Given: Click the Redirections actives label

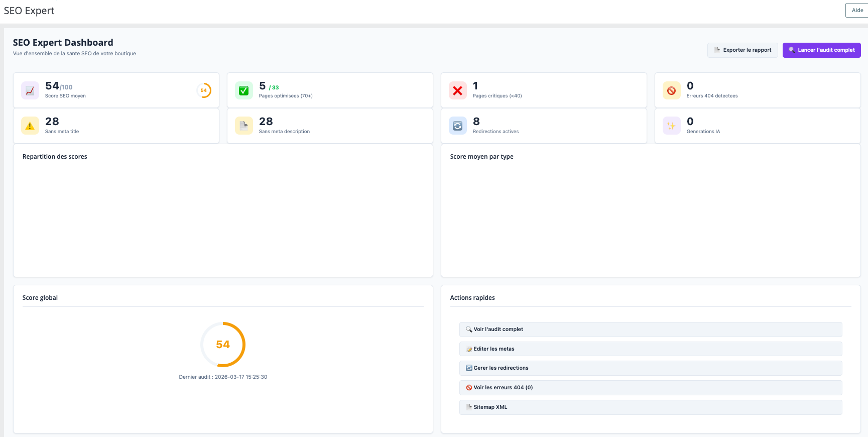Looking at the screenshot, I should click(495, 132).
